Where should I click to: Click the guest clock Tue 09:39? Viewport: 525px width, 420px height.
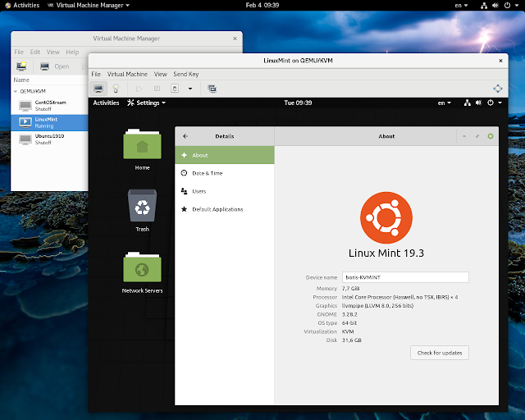point(298,103)
